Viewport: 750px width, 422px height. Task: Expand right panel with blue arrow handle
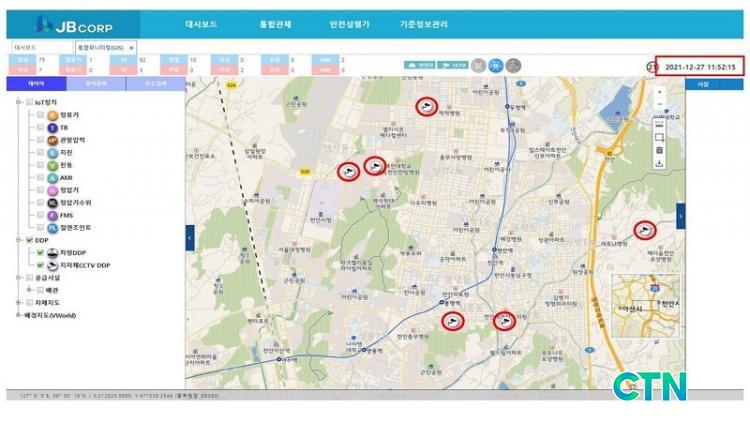pos(681,216)
